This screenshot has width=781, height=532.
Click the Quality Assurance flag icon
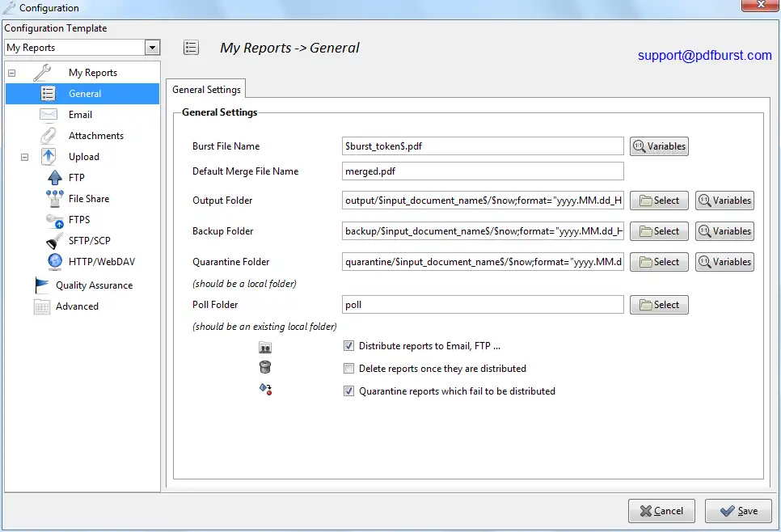42,285
